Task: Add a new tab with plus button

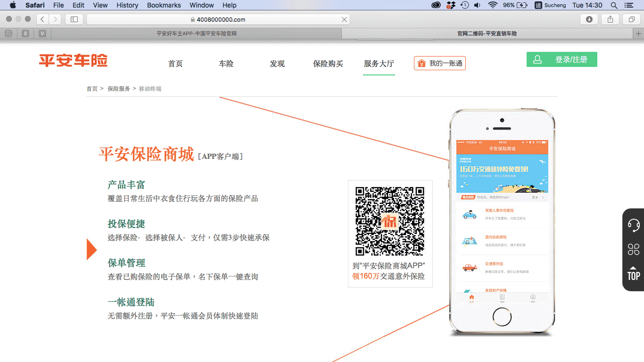Action: [x=639, y=33]
